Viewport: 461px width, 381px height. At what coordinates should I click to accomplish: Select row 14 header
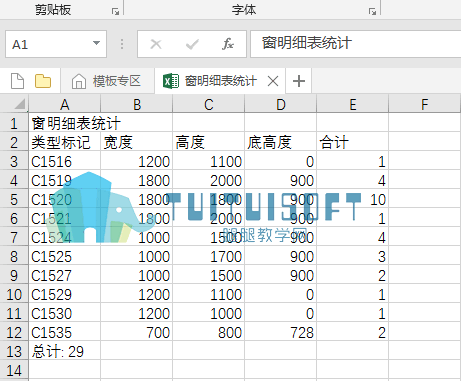(14, 370)
